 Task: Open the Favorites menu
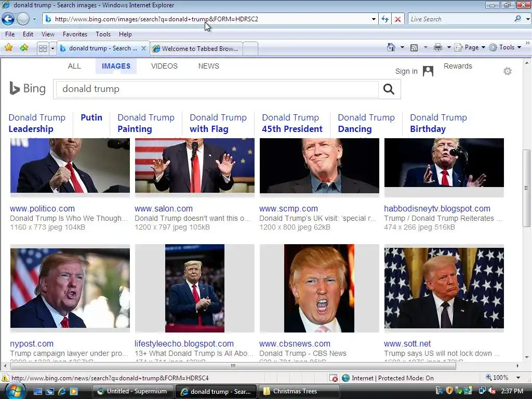click(75, 34)
